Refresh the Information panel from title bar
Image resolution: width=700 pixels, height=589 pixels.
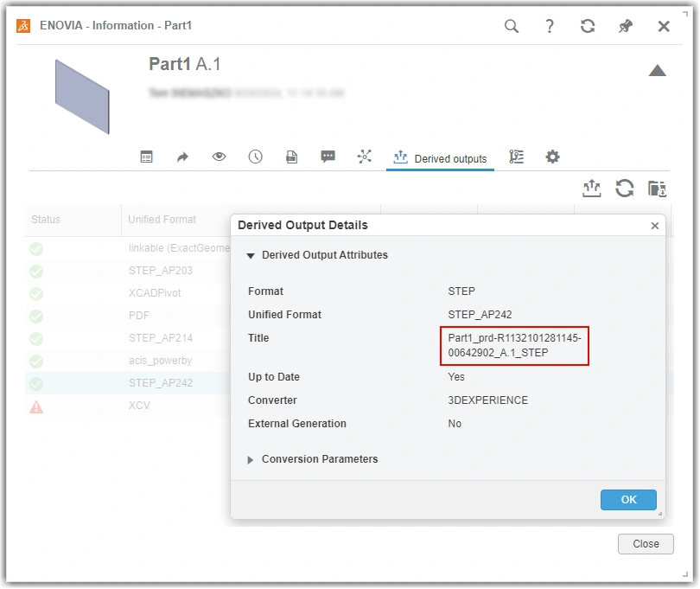click(588, 26)
